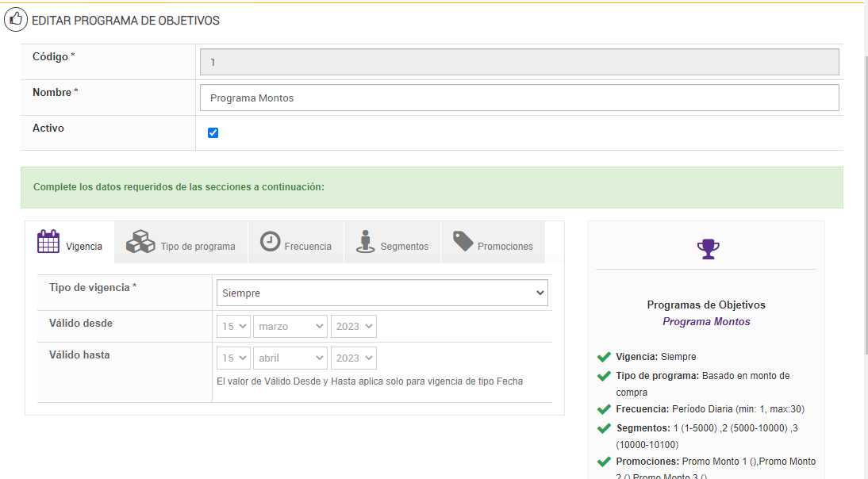Uncheck the Activo checkbox
This screenshot has width=868, height=479.
click(x=213, y=133)
